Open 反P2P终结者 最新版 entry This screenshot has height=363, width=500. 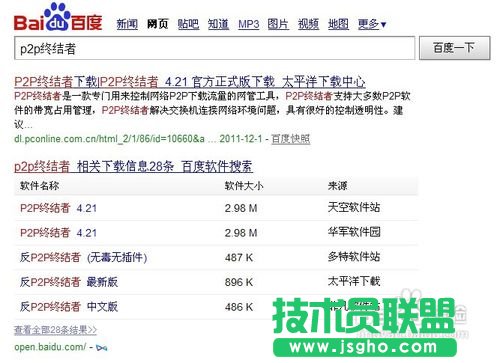(69, 282)
